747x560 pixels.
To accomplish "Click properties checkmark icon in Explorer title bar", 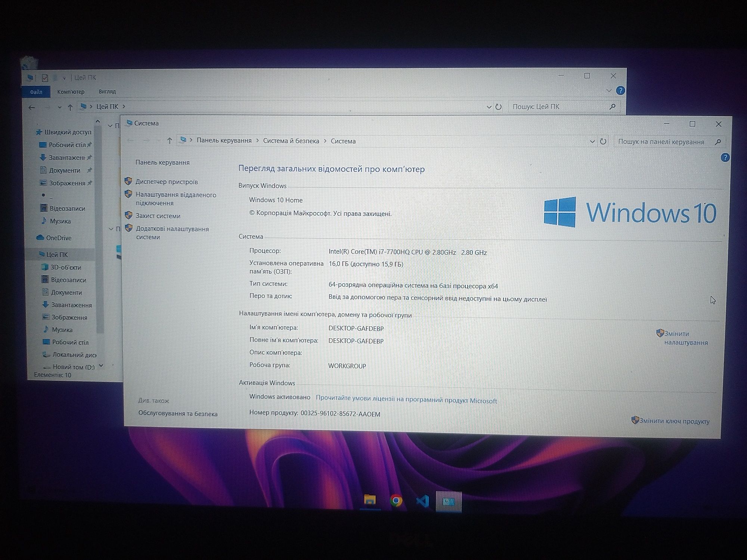I will click(x=45, y=78).
